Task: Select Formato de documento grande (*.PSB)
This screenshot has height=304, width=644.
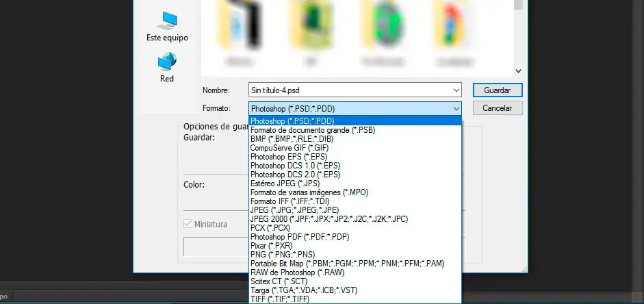Action: 355,130
